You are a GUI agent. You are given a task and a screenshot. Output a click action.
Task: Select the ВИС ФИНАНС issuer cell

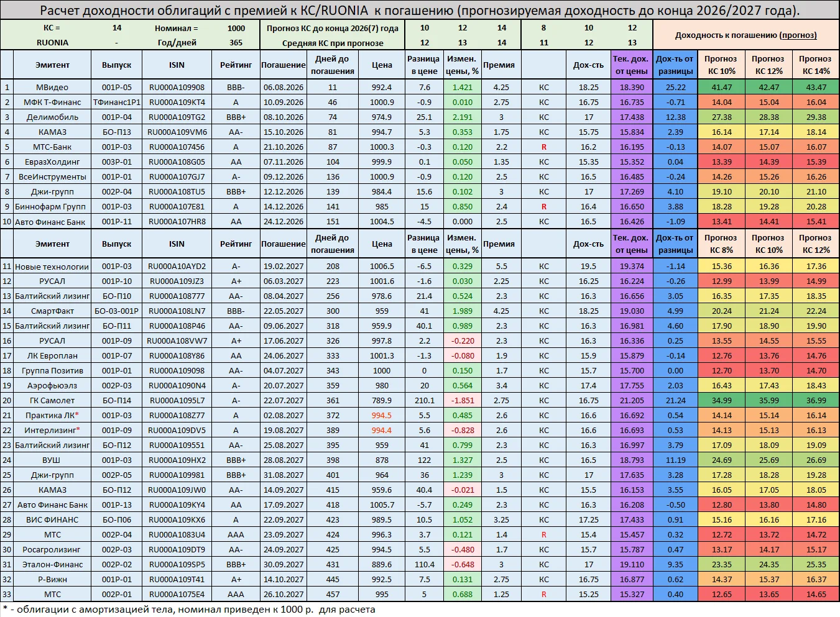(52, 520)
